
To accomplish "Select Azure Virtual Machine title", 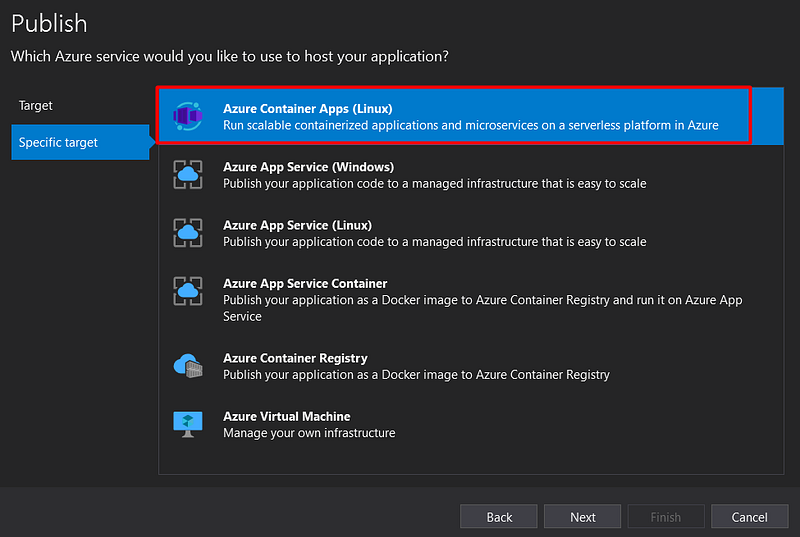I will coord(287,416).
